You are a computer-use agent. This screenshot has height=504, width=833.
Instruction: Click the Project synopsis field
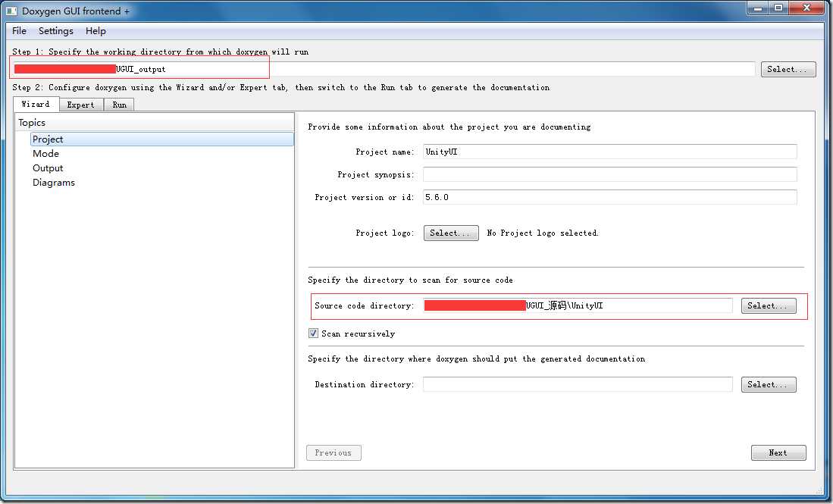point(609,174)
